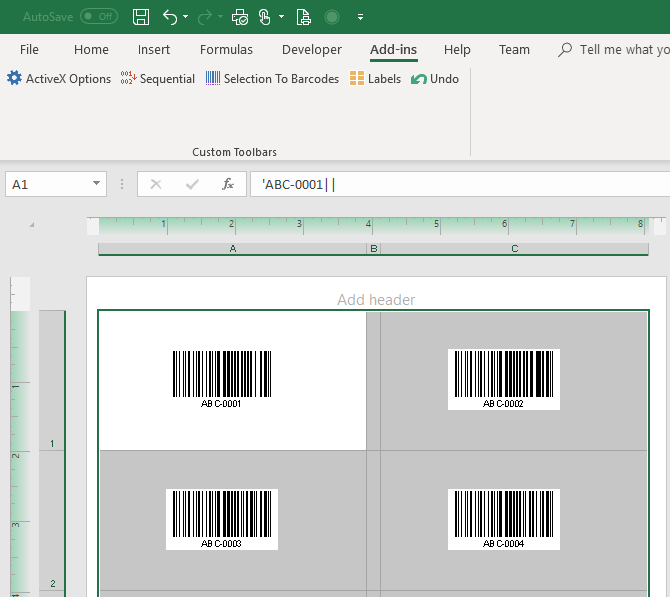
Task: Open the Formulas tab
Action: pos(226,50)
